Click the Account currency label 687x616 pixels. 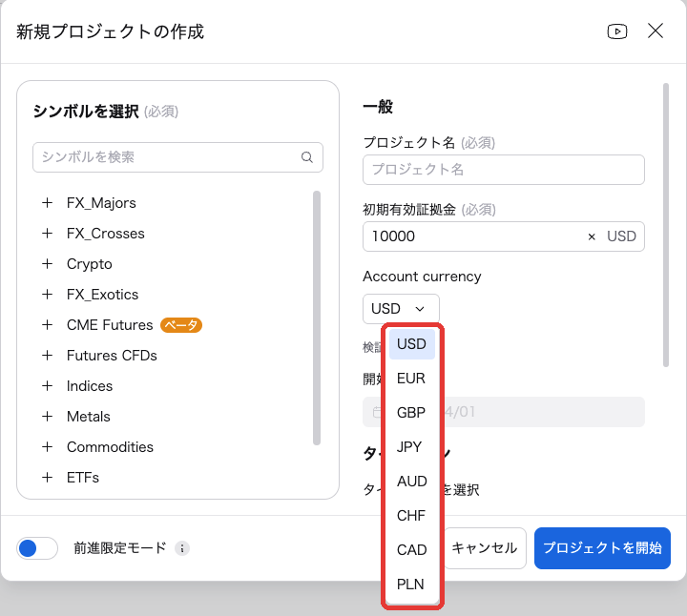click(422, 277)
